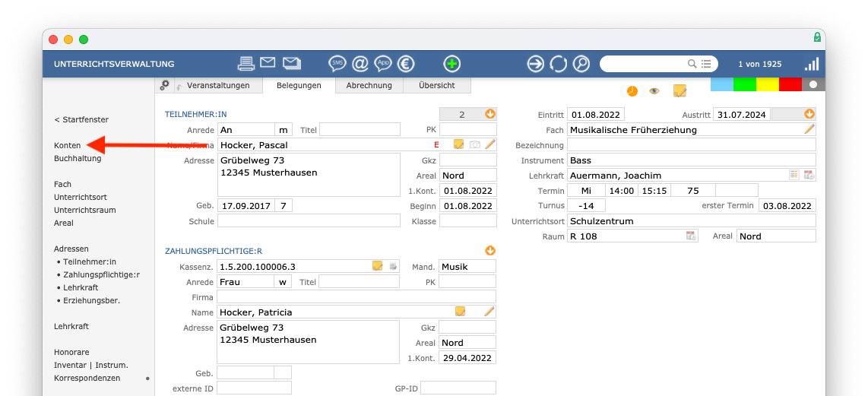Click the calendar icon in Lehrkraft field
Image resolution: width=868 pixels, height=396 pixels.
809,175
